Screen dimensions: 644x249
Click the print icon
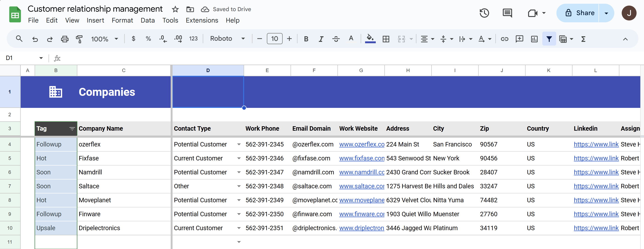pos(65,39)
